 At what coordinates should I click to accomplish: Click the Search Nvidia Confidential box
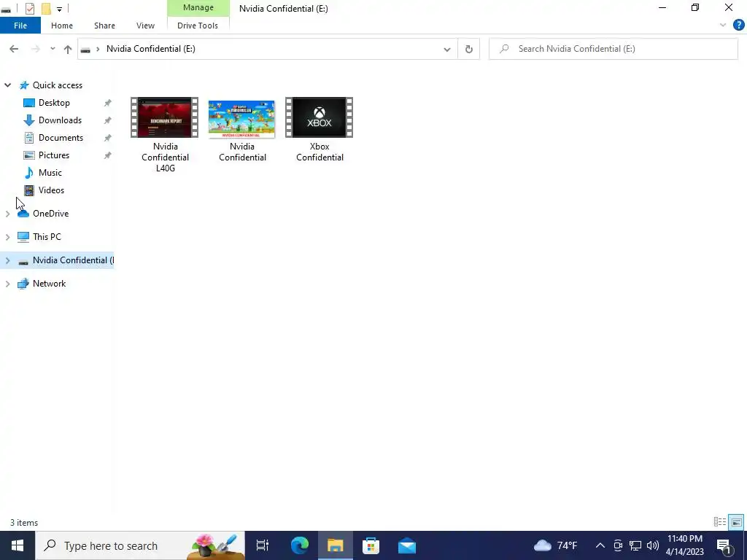coord(614,49)
